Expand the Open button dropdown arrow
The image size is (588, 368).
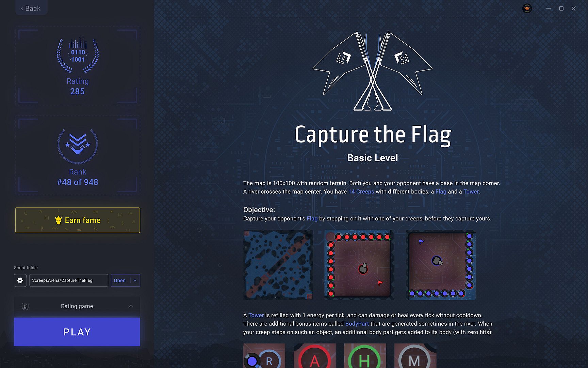pos(135,280)
